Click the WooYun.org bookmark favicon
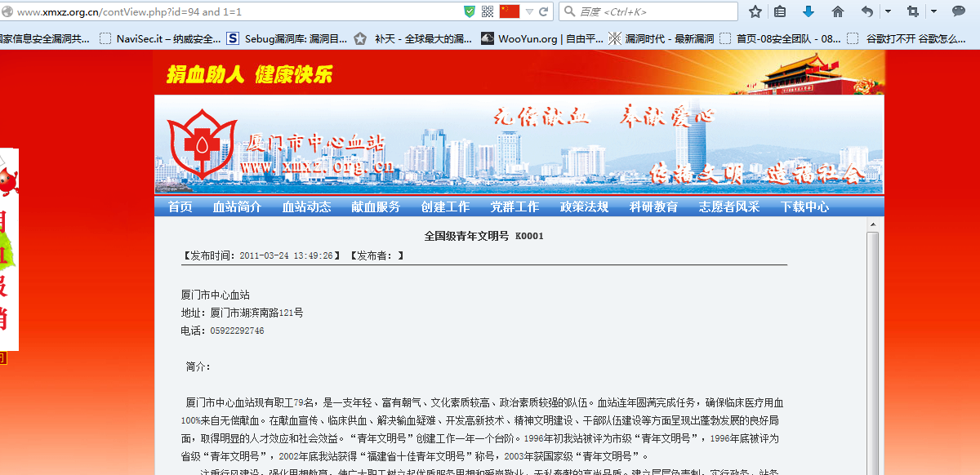 click(x=488, y=38)
